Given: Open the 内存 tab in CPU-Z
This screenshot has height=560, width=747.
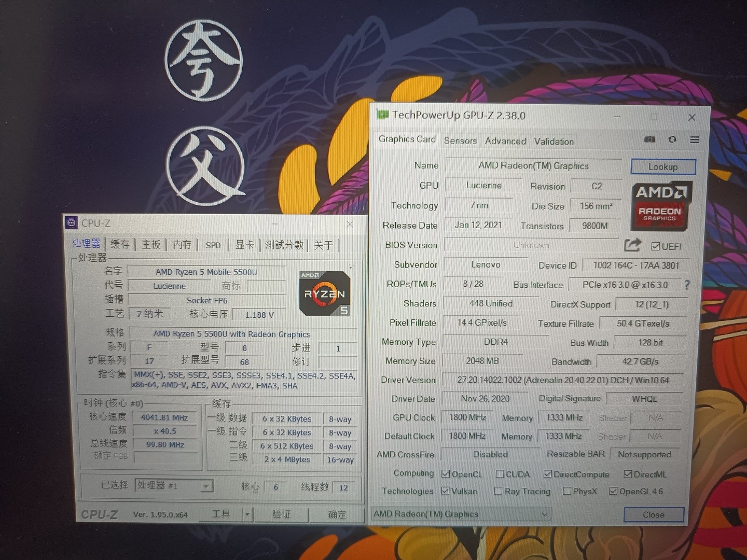Looking at the screenshot, I should coord(182,244).
